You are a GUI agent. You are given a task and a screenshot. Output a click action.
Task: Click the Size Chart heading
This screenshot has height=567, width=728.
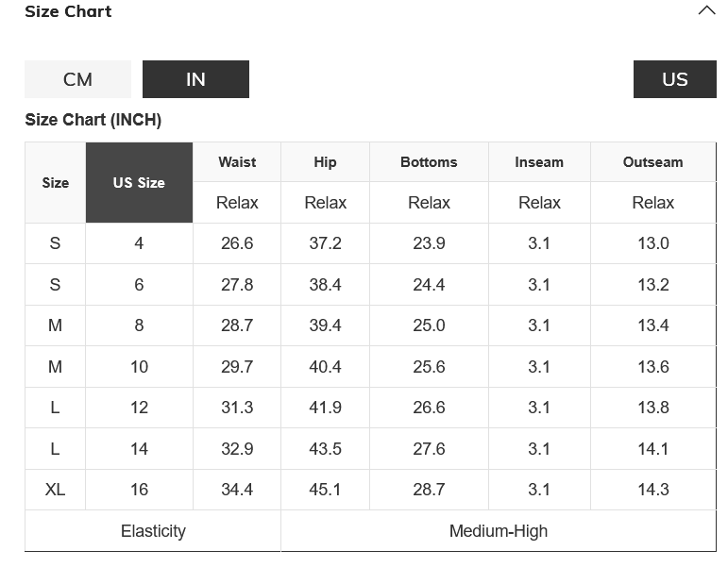click(68, 11)
